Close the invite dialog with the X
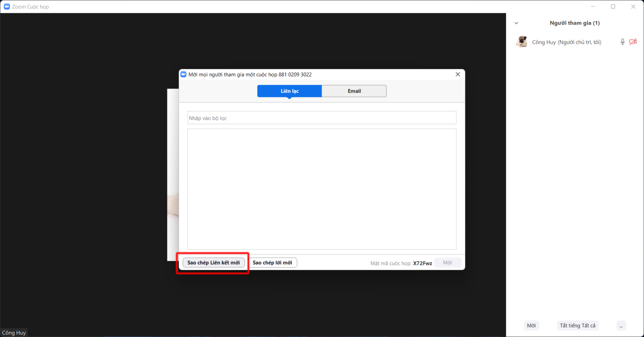Image resolution: width=644 pixels, height=337 pixels. tap(458, 74)
